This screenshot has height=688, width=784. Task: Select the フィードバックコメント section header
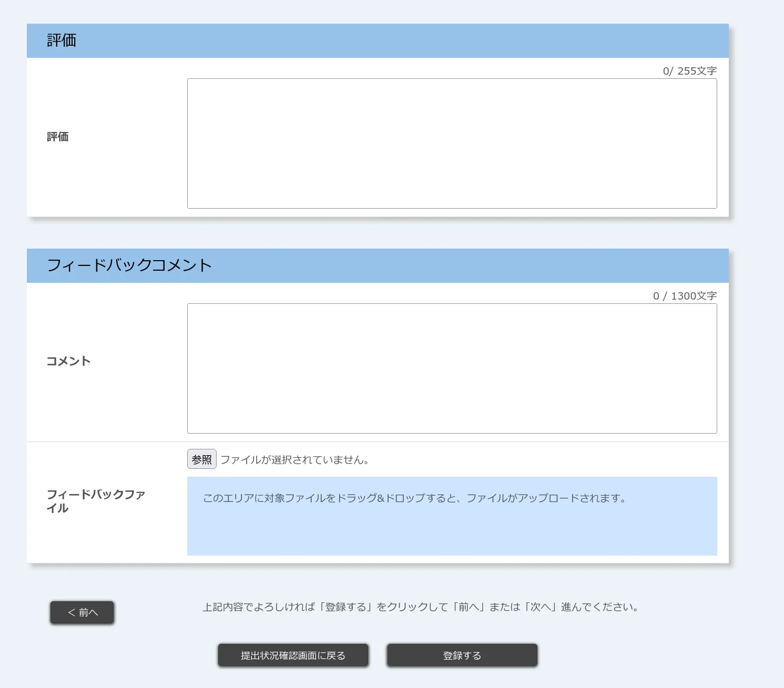click(129, 265)
